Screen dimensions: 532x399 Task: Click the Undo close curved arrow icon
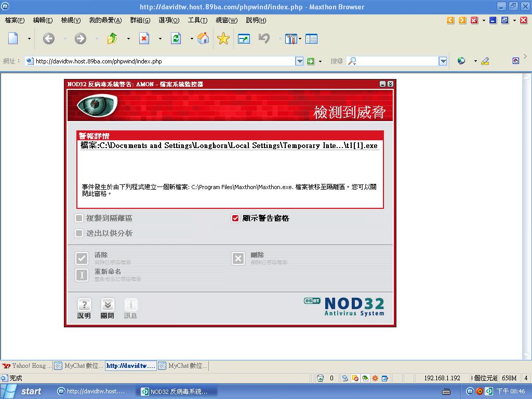(x=264, y=38)
